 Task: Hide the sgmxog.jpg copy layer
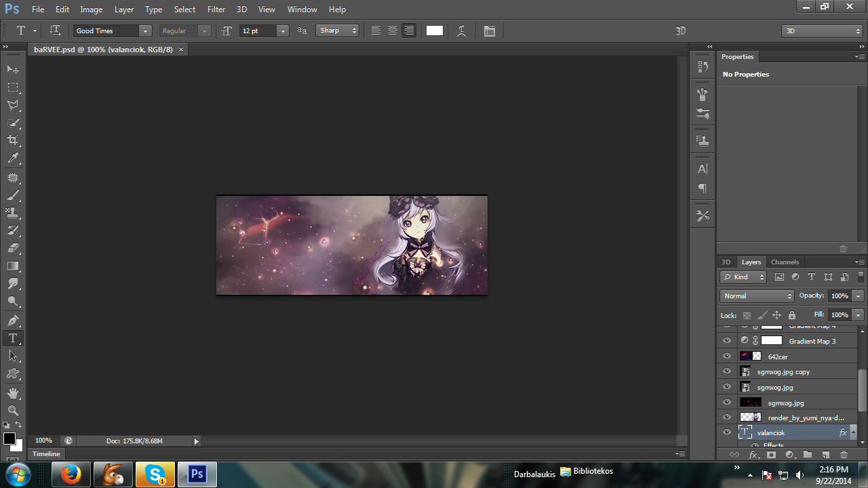[727, 371]
